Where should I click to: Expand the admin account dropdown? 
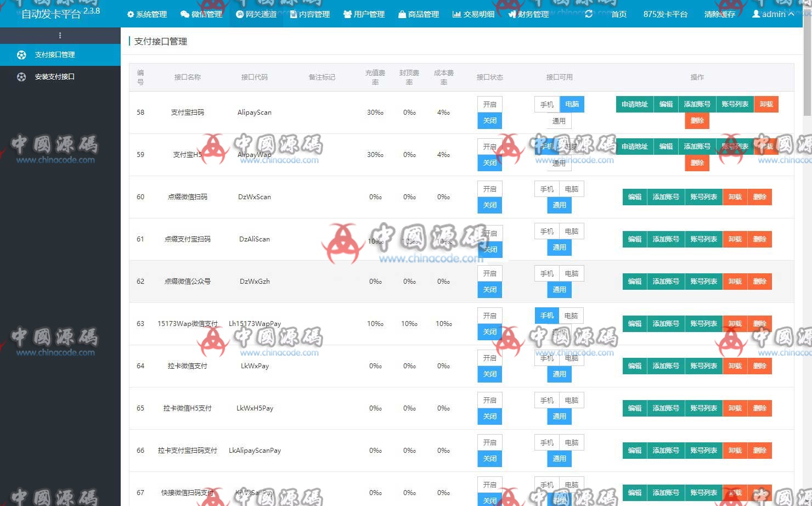click(x=772, y=14)
